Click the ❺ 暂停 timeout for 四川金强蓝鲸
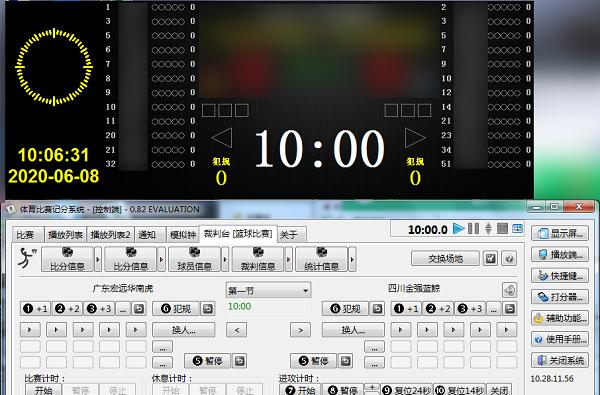The width and height of the screenshot is (600, 395). [x=314, y=361]
